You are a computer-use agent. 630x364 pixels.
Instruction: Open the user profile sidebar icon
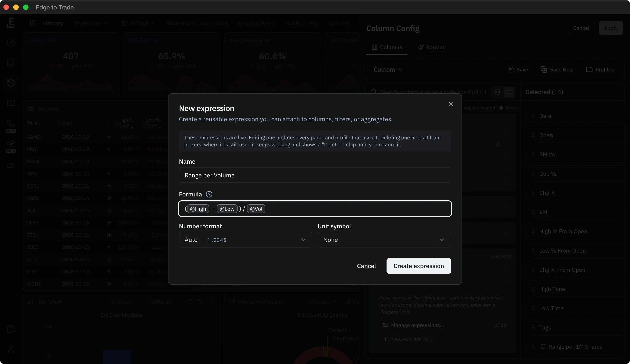pyautogui.click(x=11, y=349)
